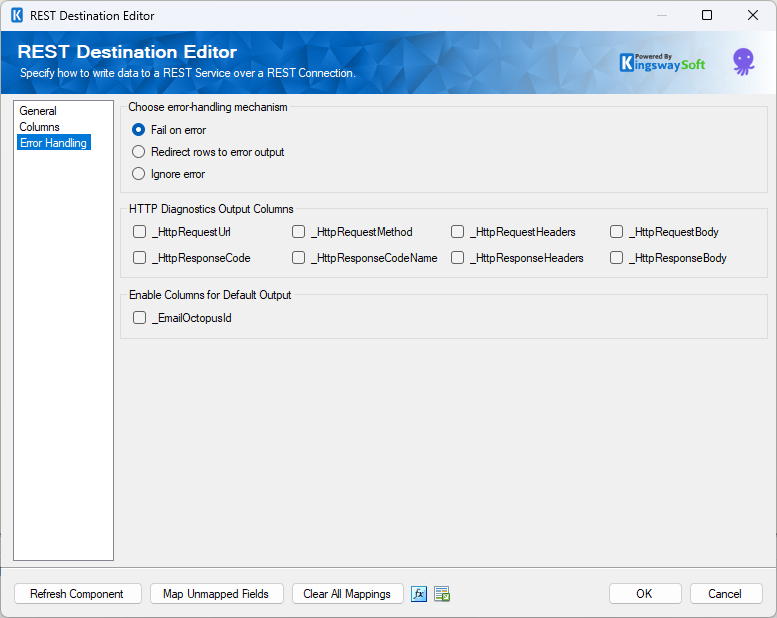Viewport: 777px width, 618px height.
Task: Maximize the REST Destination Editor window
Action: pyautogui.click(x=707, y=15)
